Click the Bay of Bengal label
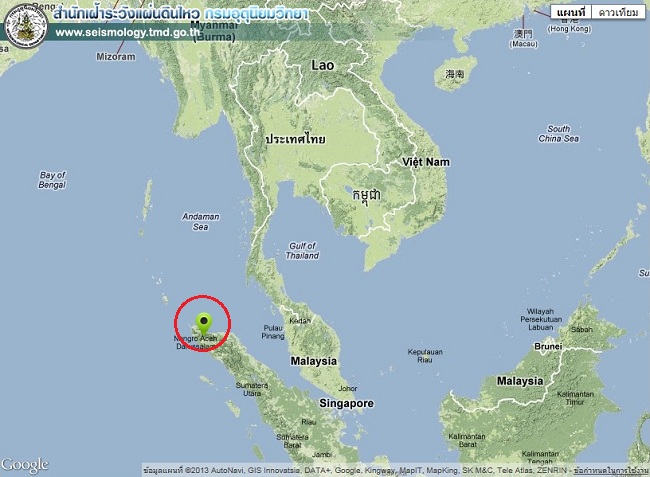 coord(52,180)
